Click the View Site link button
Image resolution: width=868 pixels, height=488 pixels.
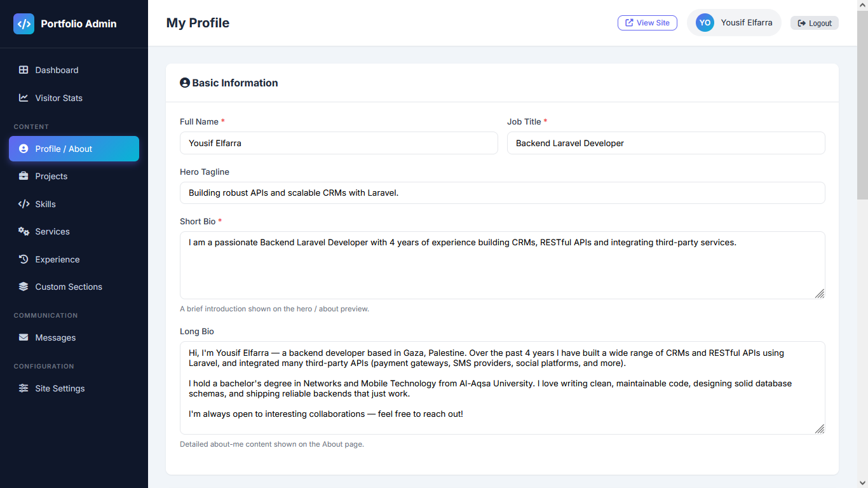coord(648,23)
